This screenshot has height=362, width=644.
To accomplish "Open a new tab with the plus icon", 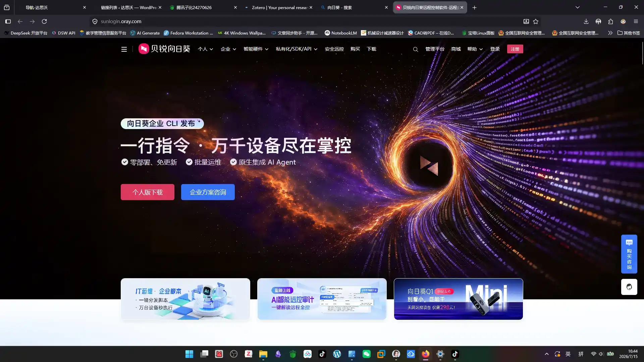I will coord(474,7).
